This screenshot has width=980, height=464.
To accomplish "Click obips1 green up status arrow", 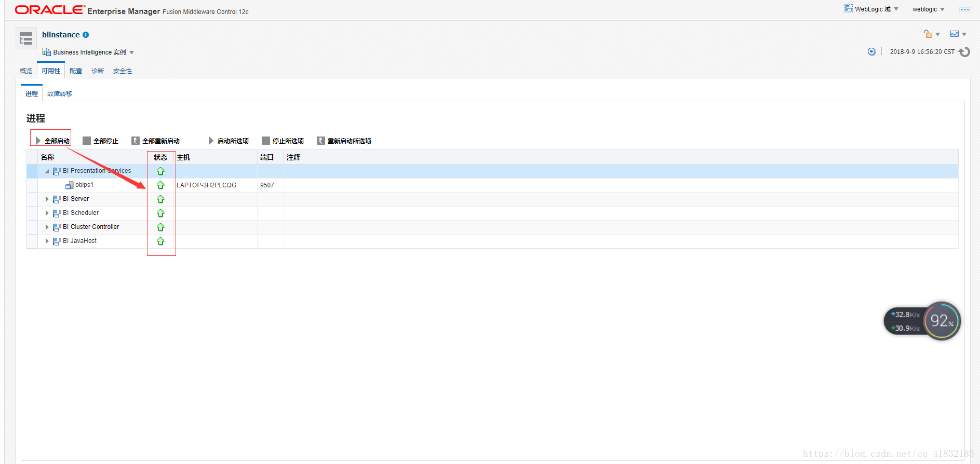I will 160,185.
